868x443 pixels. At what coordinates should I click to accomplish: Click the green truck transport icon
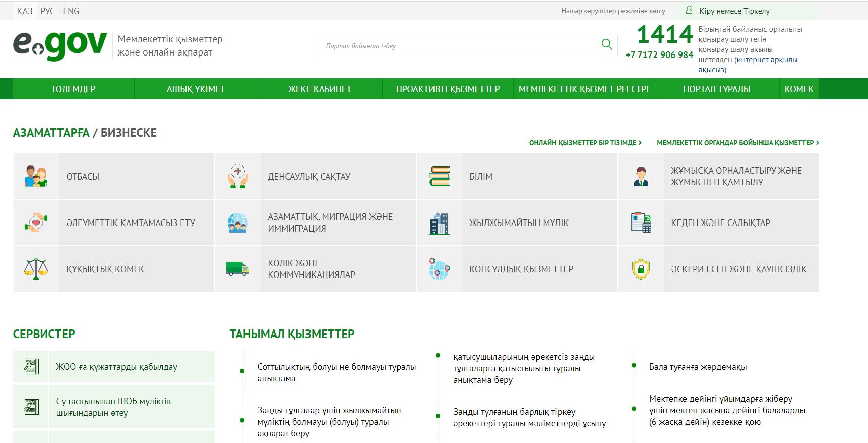237,269
